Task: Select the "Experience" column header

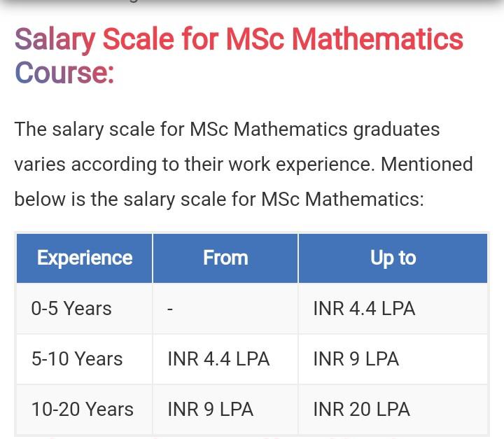Action: 85,258
